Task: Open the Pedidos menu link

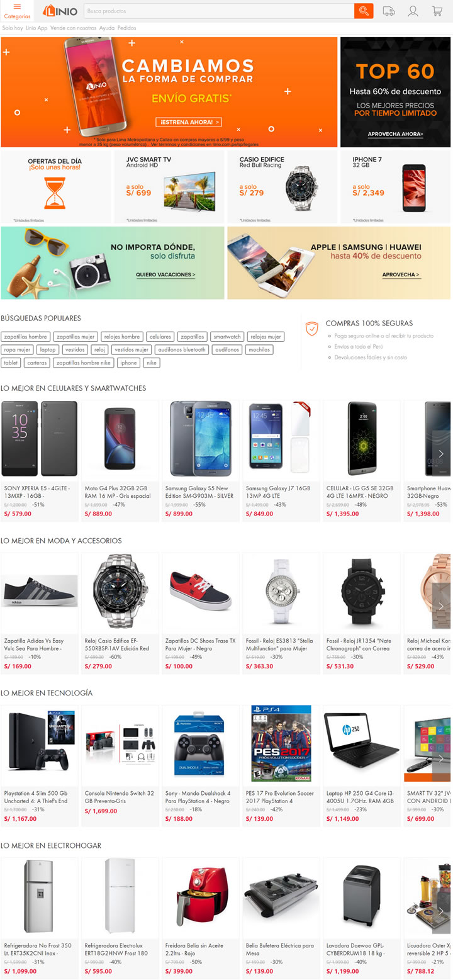Action: 126,28
